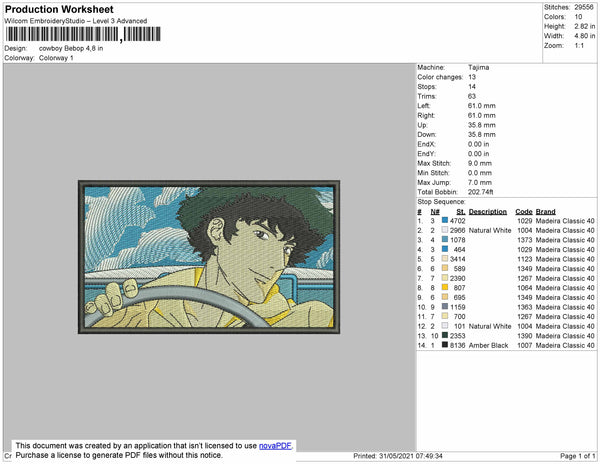The height and width of the screenshot is (464, 600).
Task: Click the pale yellow swatch beside 2390
Action: coord(445,278)
